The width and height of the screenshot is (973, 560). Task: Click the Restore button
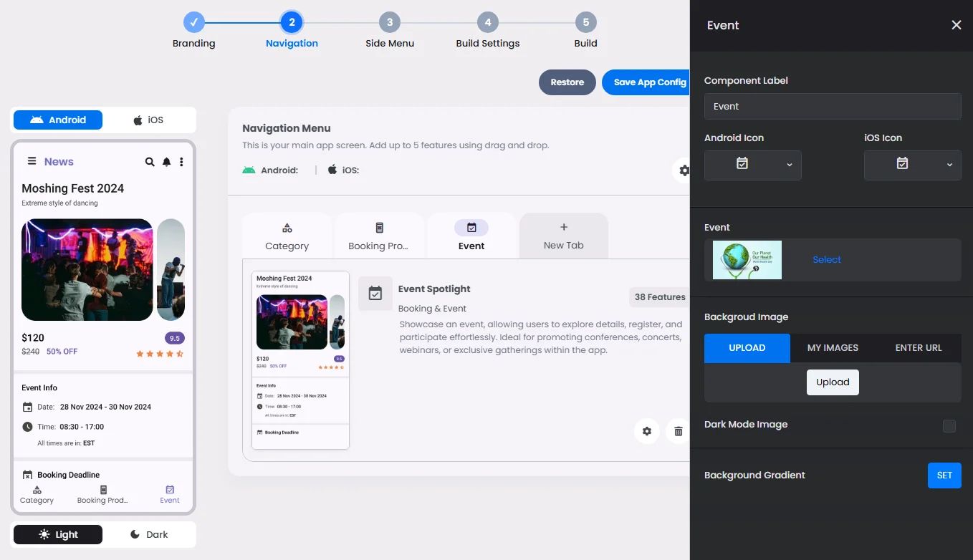[567, 82]
